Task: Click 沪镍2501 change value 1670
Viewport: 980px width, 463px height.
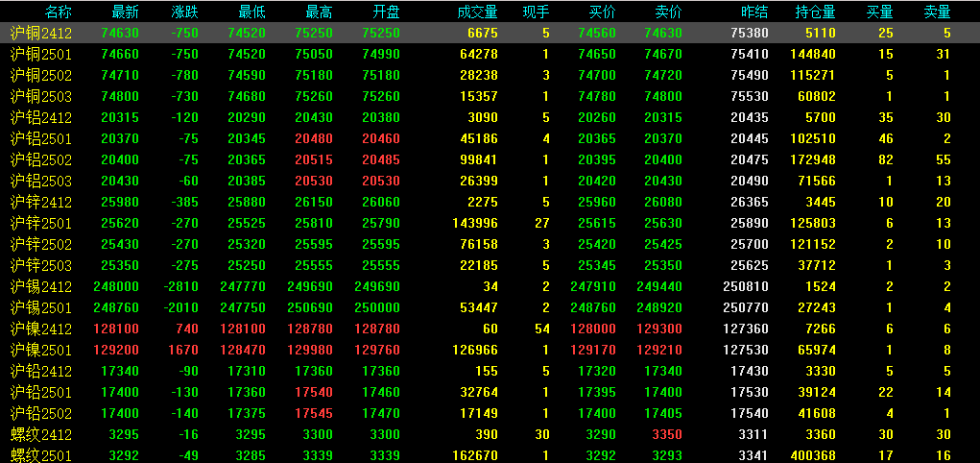Action: (x=185, y=351)
